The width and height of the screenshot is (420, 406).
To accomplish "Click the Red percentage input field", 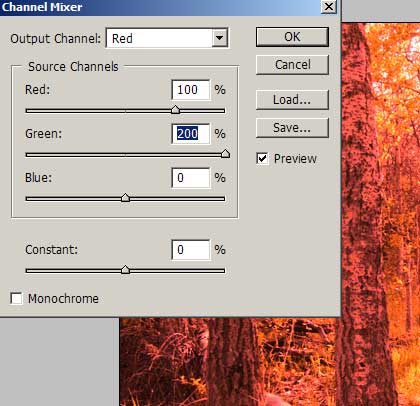I will [x=191, y=90].
